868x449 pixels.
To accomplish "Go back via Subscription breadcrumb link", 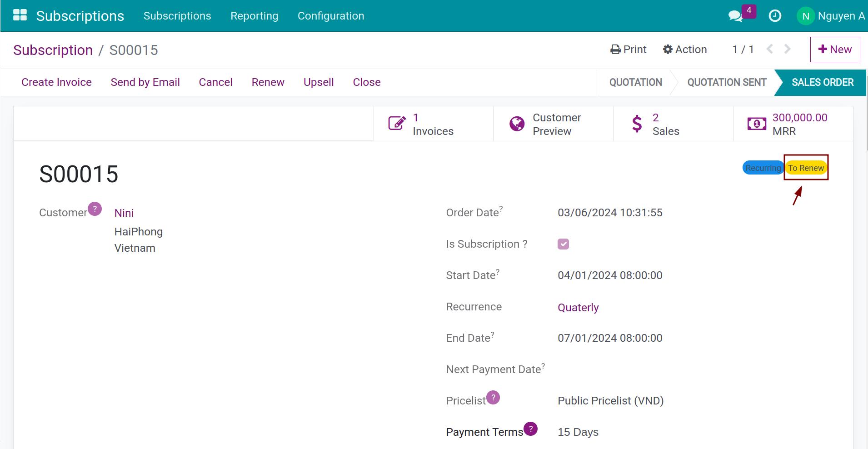I will [x=53, y=50].
